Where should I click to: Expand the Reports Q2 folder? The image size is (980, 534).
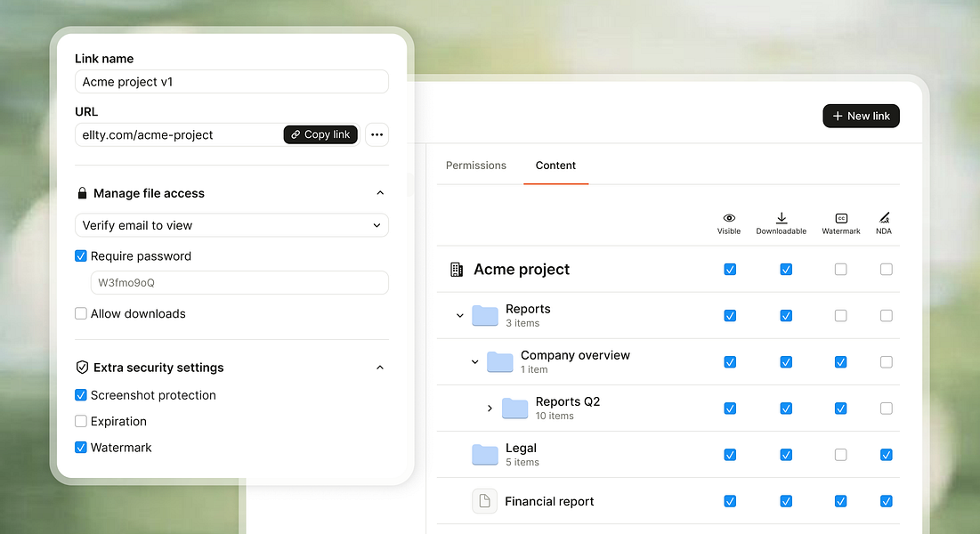pyautogui.click(x=490, y=409)
